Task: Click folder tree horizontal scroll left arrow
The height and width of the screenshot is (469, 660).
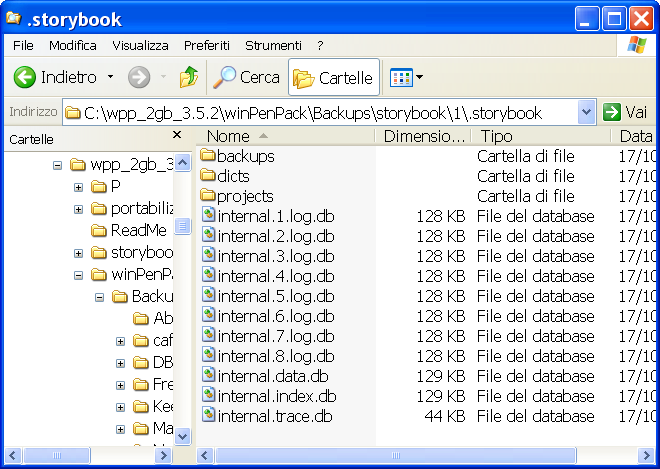Action: coord(13,455)
